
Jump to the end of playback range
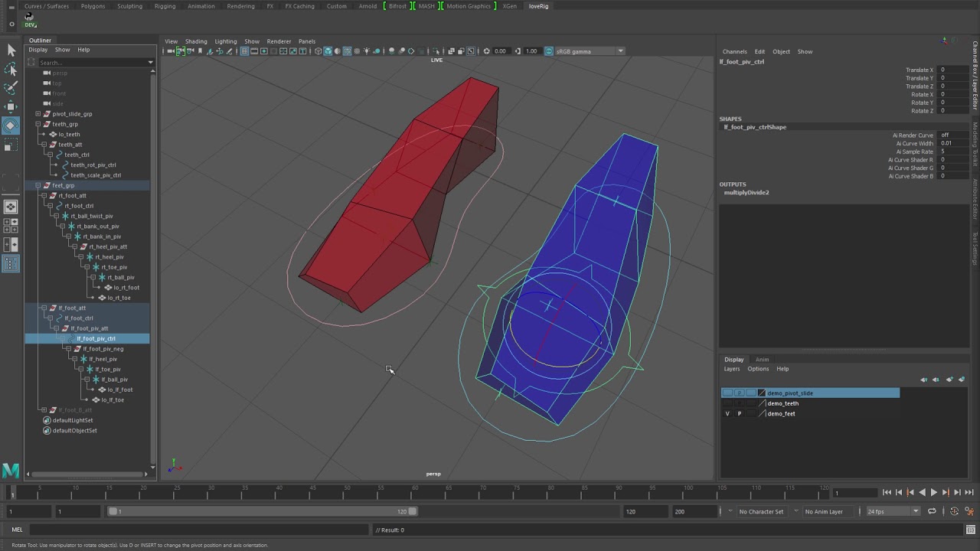tap(969, 493)
